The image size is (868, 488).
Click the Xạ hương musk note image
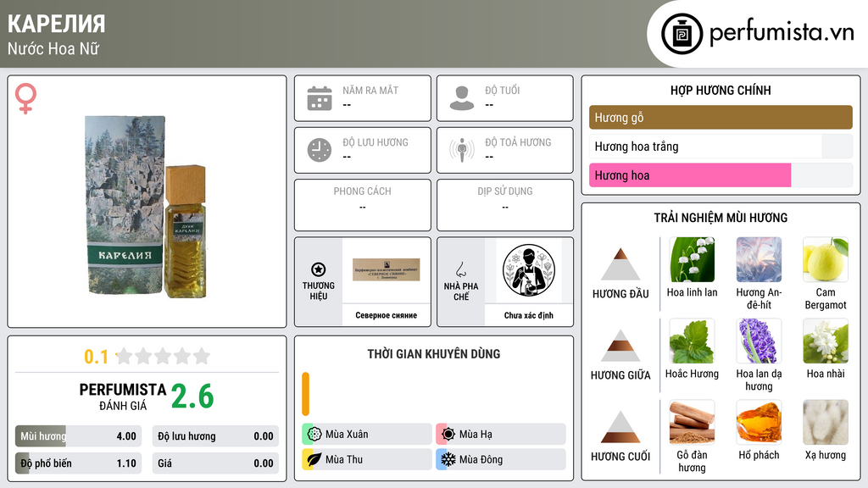[826, 422]
